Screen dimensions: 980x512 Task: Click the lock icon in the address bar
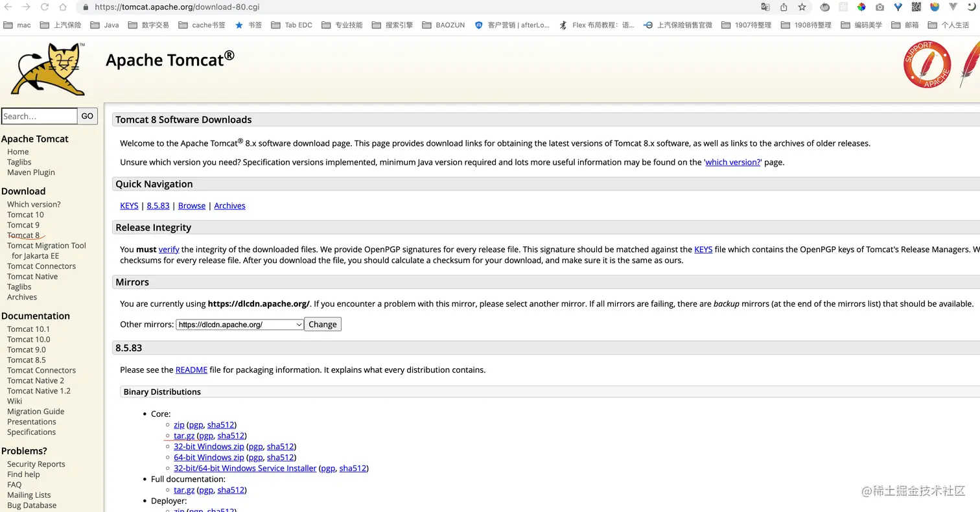[x=85, y=7]
